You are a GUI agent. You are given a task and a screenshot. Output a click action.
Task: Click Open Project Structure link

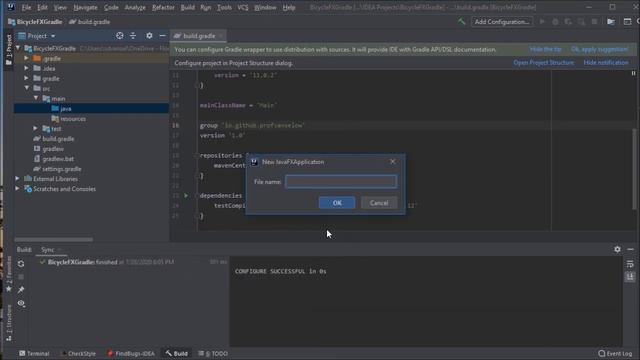[543, 63]
